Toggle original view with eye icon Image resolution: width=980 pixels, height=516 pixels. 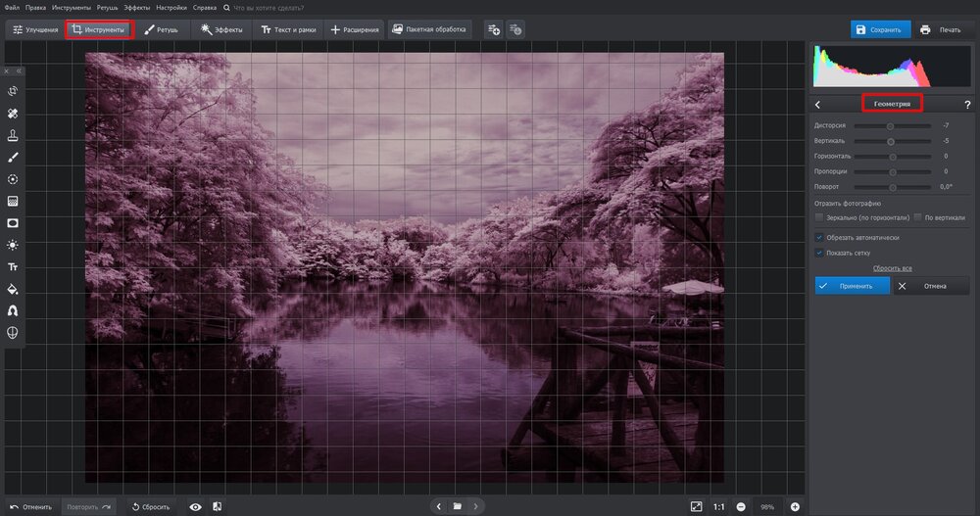tap(196, 506)
